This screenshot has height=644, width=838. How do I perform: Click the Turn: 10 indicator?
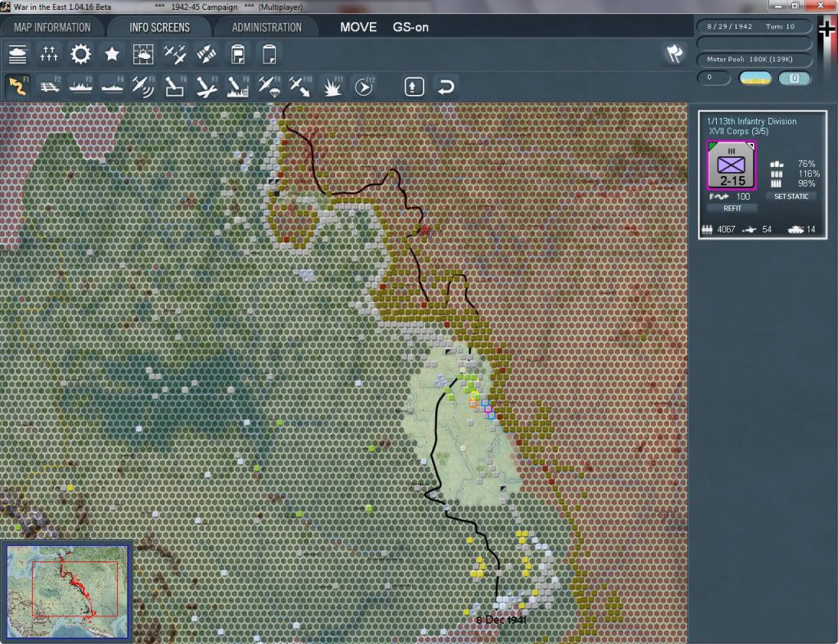tap(780, 26)
